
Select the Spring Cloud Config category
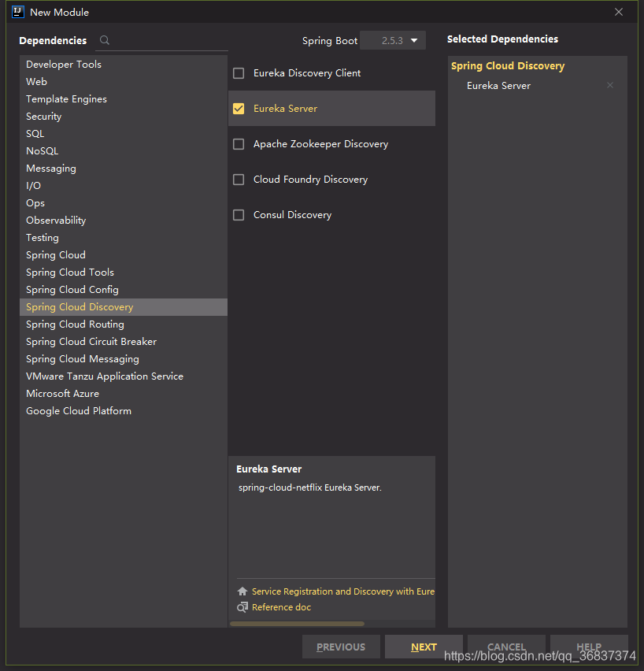pos(124,289)
